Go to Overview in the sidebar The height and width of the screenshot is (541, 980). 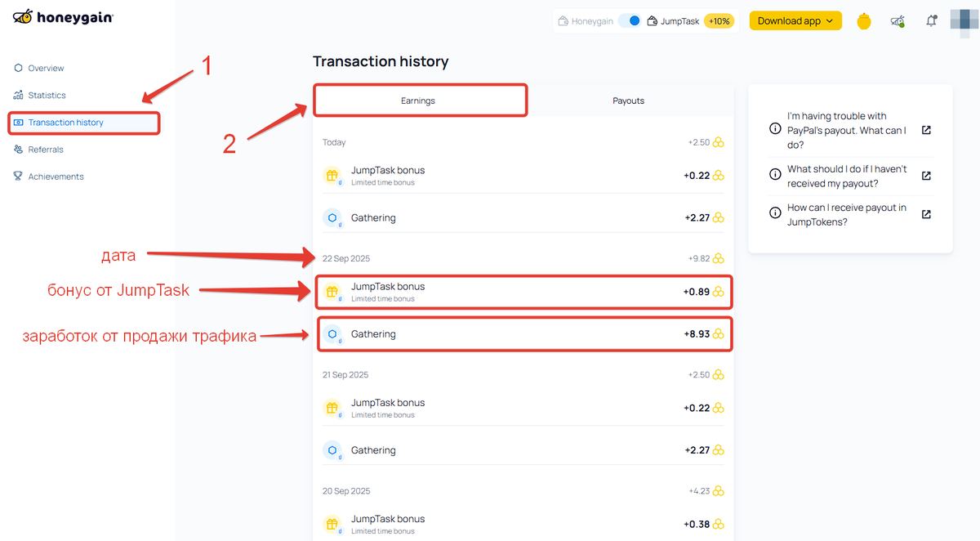(x=46, y=68)
